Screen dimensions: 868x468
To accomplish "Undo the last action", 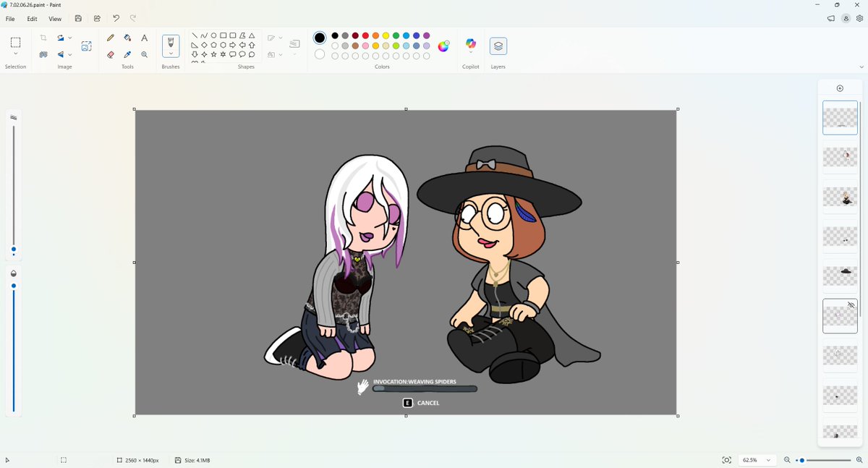I will click(116, 19).
